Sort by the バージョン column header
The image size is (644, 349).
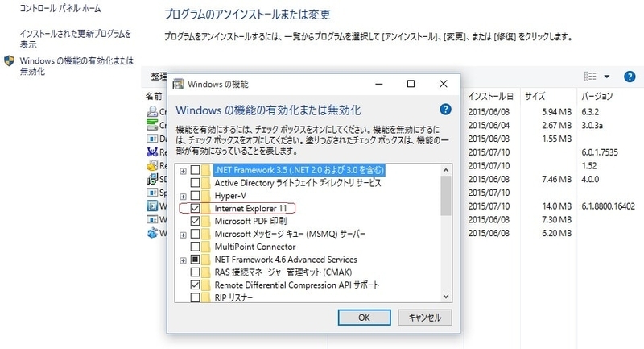(597, 96)
